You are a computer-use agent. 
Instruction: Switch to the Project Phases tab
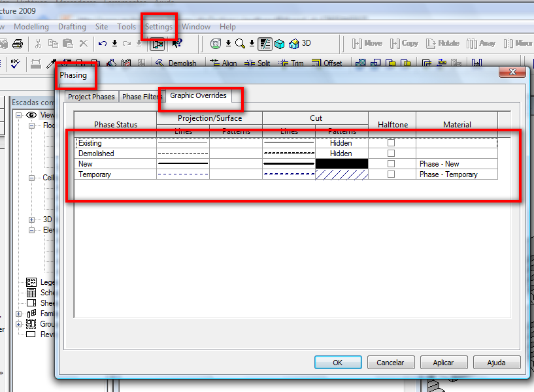coord(92,97)
